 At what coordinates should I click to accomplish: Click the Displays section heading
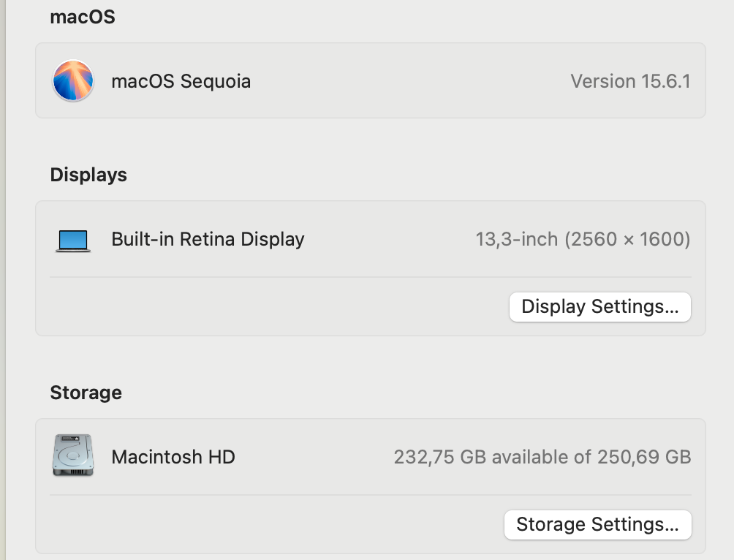coord(88,175)
